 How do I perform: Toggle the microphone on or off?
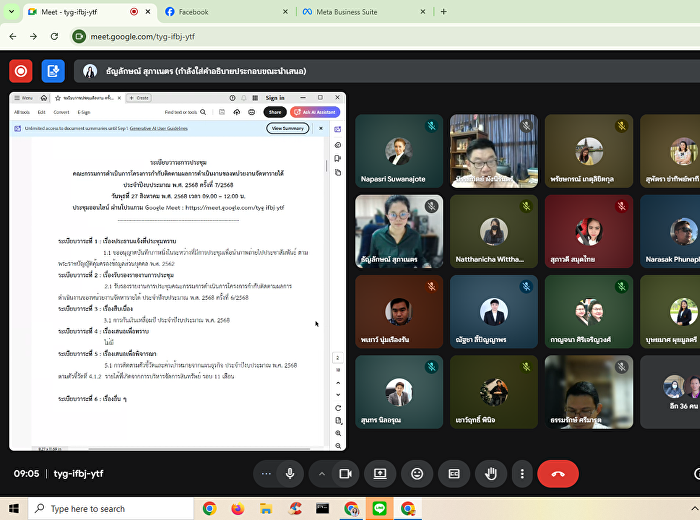tap(290, 473)
